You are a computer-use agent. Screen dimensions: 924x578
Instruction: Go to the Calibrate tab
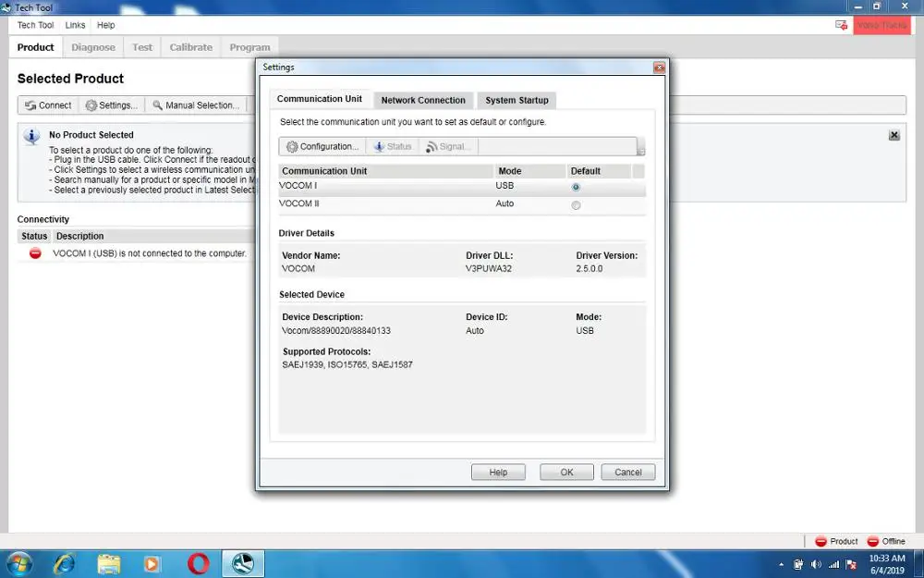[x=191, y=47]
